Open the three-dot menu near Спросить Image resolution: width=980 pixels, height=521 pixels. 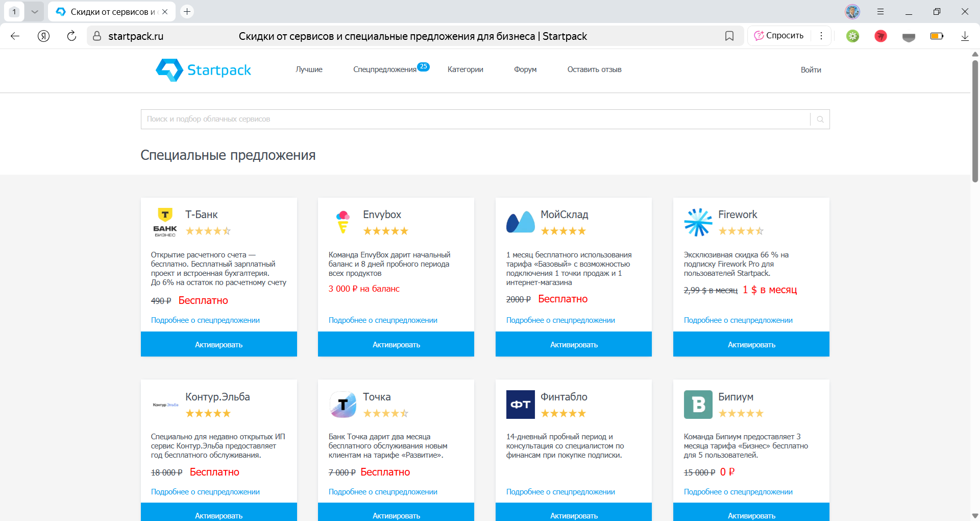pos(821,36)
